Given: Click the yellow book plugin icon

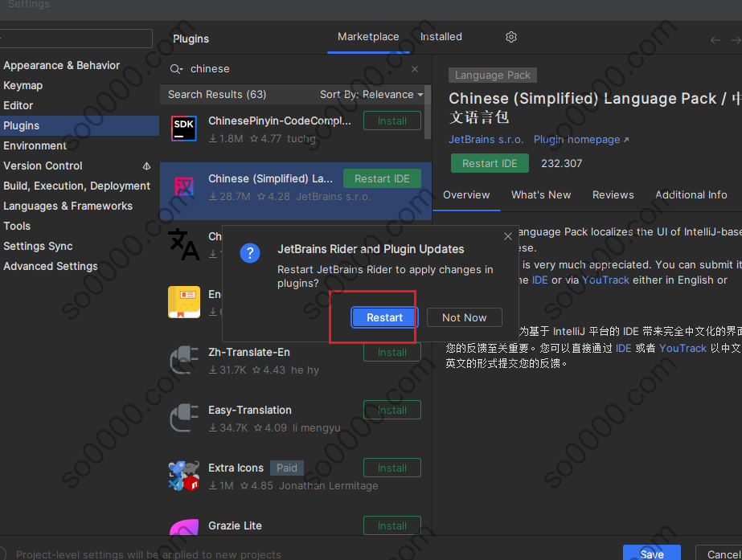Looking at the screenshot, I should [184, 302].
